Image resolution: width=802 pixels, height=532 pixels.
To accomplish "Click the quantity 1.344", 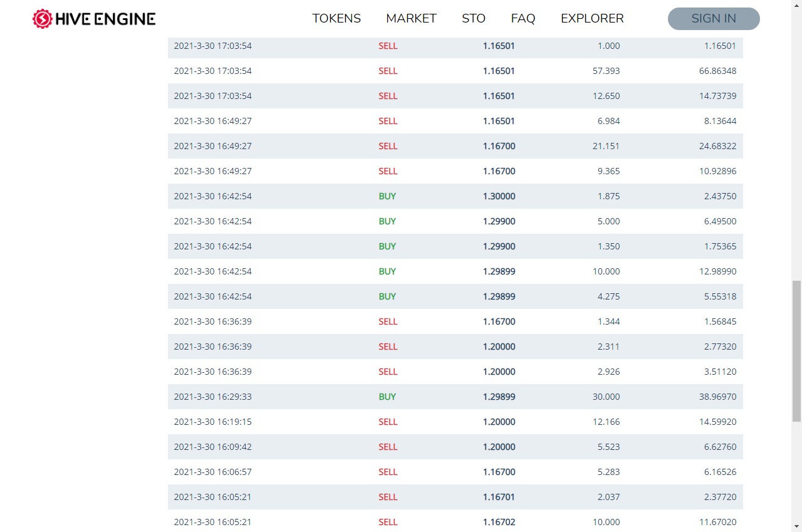I will coord(608,321).
